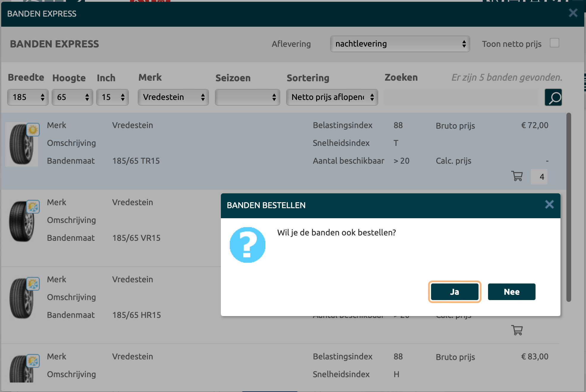Click quantity field showing 4

click(539, 177)
